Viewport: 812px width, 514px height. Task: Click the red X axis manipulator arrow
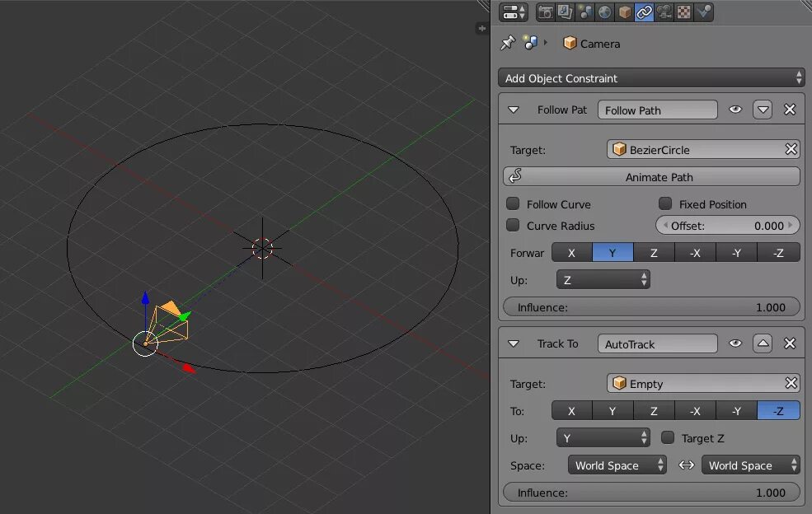[x=189, y=368]
